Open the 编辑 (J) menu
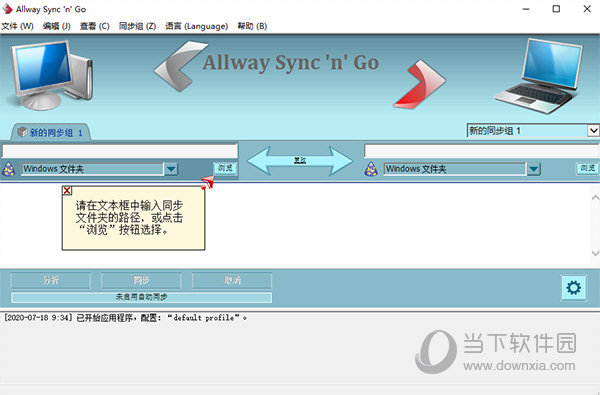600x395 pixels. [57, 26]
